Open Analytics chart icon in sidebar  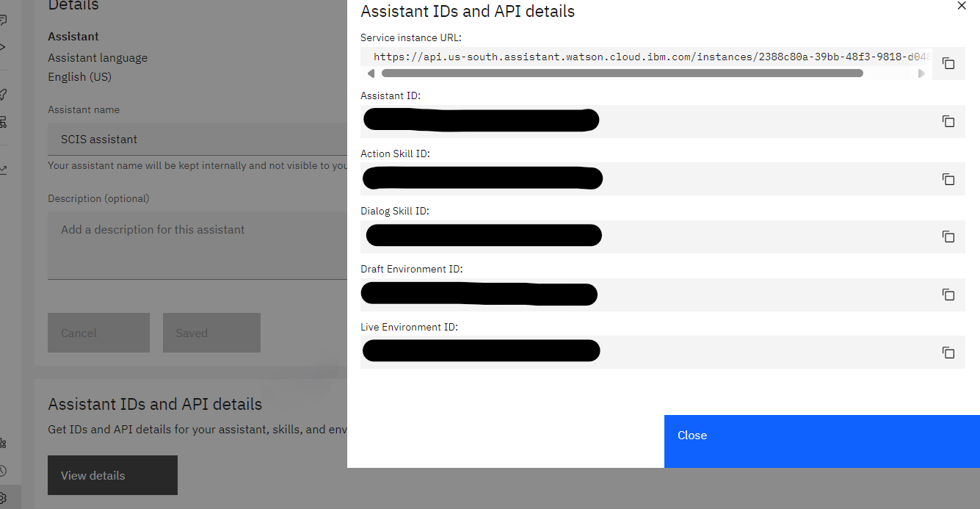coord(4,170)
